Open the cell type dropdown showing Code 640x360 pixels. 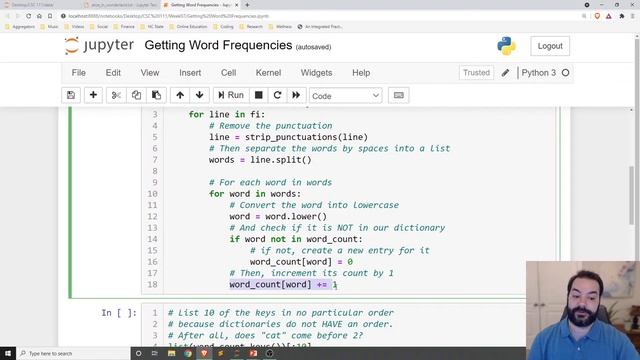[346, 96]
